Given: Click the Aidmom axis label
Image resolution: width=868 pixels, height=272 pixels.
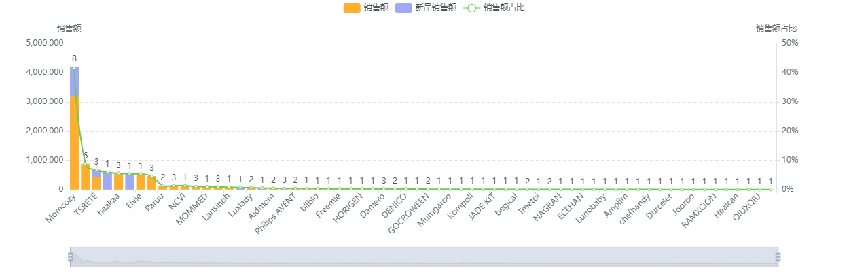Looking at the screenshot, I should (x=261, y=205).
